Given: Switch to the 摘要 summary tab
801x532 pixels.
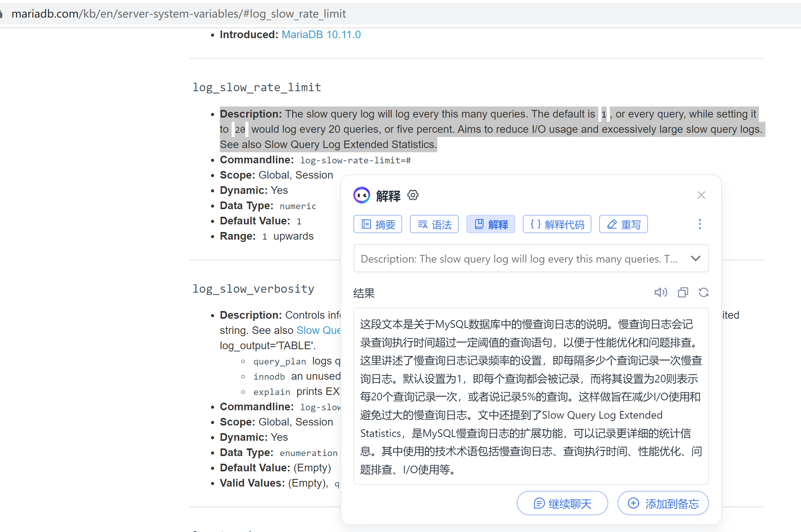Looking at the screenshot, I should click(378, 224).
